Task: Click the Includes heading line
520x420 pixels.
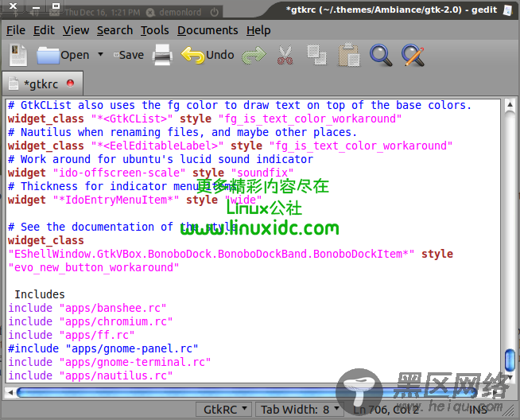Action: [x=40, y=294]
